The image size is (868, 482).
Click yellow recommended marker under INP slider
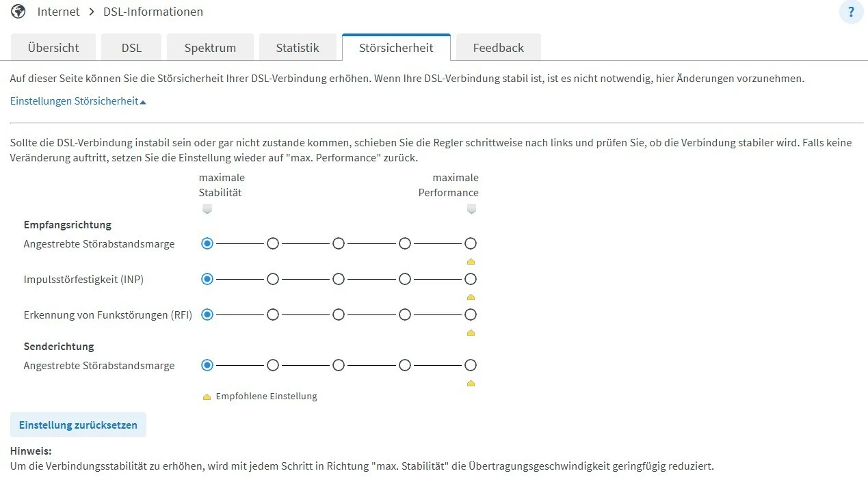(x=471, y=297)
